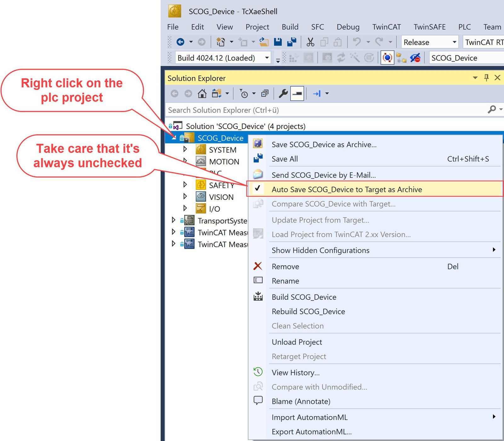504x441 pixels.
Task: Click the Search Solution Explorer field
Action: (x=326, y=110)
